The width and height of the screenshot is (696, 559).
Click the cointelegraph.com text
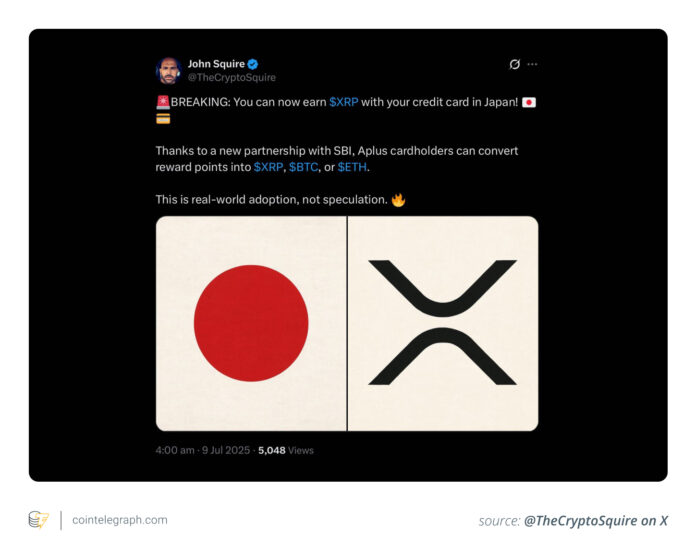120,520
